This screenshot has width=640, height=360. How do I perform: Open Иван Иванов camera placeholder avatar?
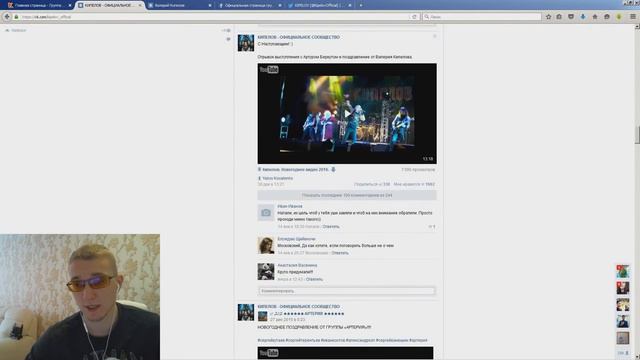[x=266, y=213]
